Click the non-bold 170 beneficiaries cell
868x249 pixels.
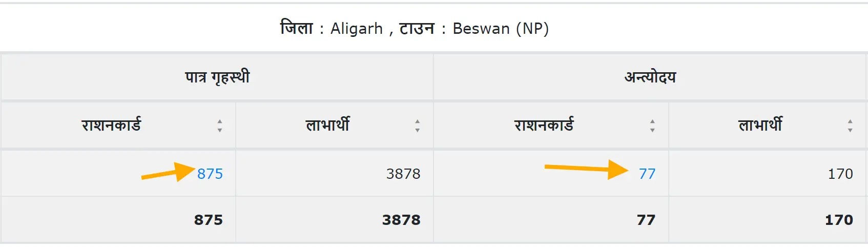[840, 174]
